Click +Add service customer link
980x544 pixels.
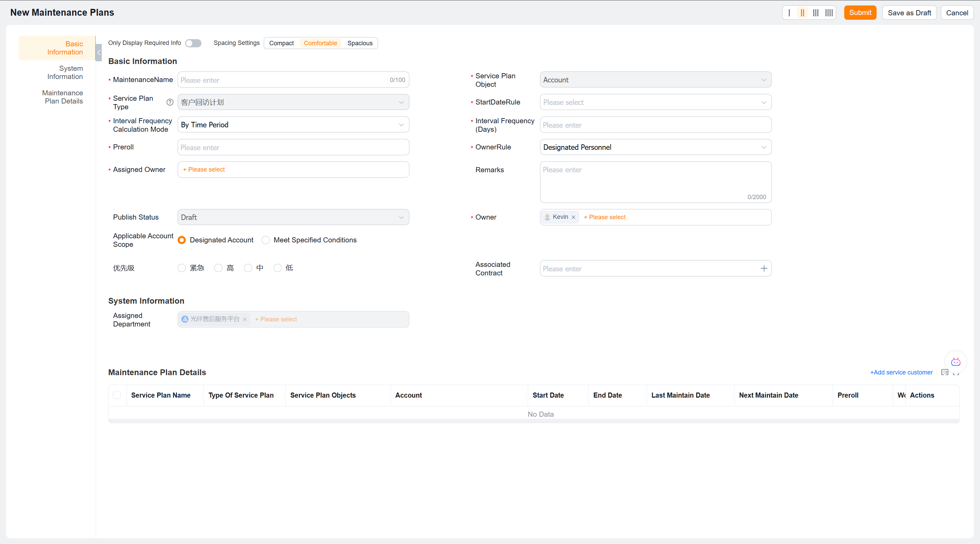tap(901, 372)
